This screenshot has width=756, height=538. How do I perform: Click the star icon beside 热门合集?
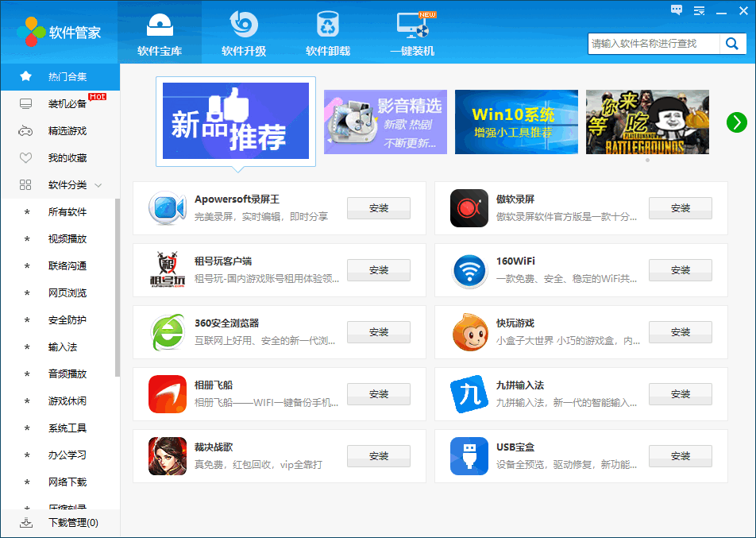25,76
